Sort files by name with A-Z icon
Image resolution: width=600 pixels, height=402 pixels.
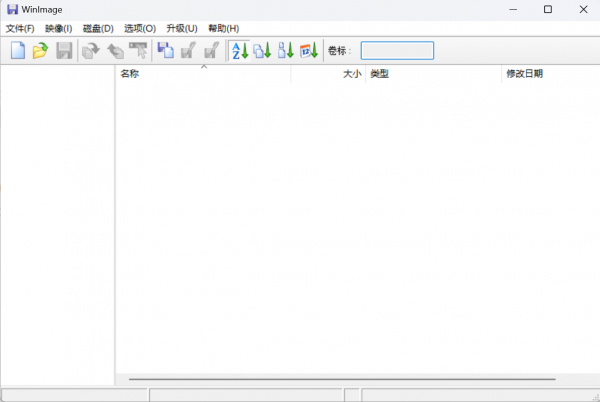coord(240,50)
